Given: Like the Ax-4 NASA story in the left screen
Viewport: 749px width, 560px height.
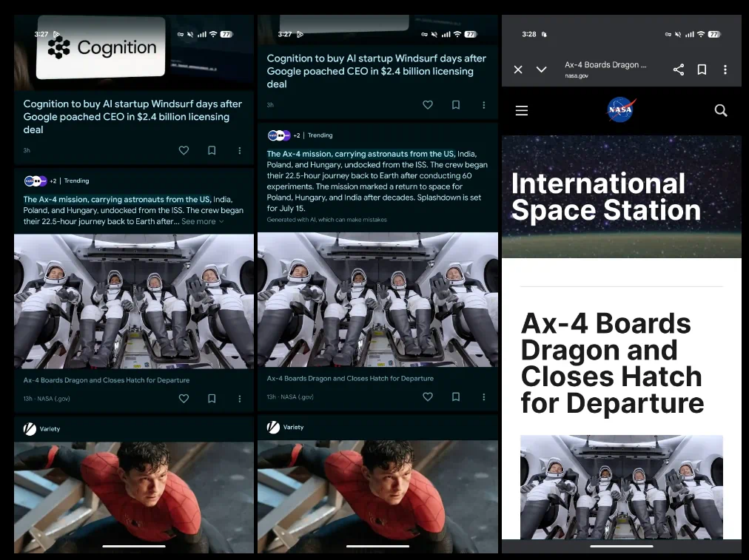Looking at the screenshot, I should [184, 398].
